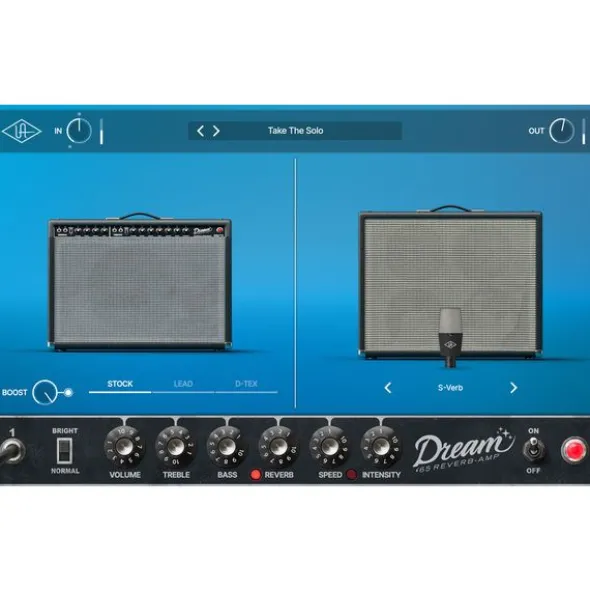Turn the INTENSITY knob
The height and width of the screenshot is (591, 590).
click(x=381, y=447)
